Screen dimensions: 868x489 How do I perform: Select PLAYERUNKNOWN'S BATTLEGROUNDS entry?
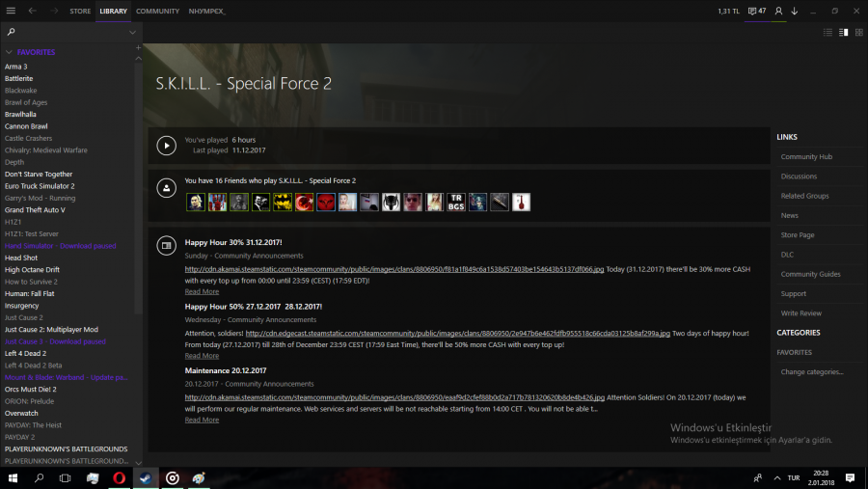66,449
